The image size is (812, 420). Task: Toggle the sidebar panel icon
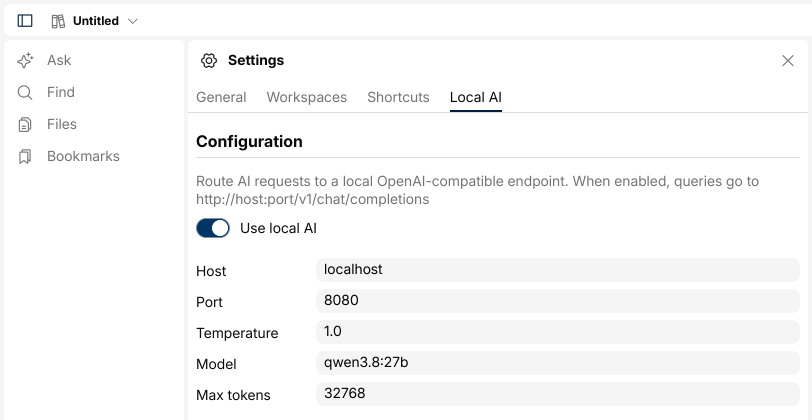pos(25,21)
